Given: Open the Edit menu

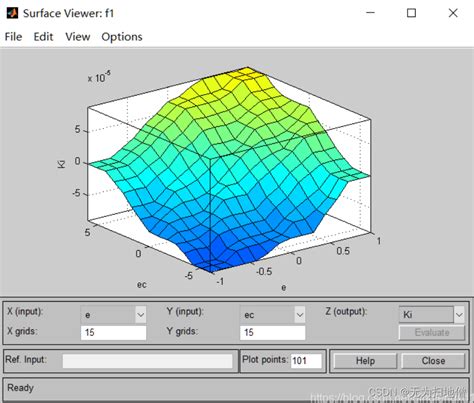Looking at the screenshot, I should 43,37.
